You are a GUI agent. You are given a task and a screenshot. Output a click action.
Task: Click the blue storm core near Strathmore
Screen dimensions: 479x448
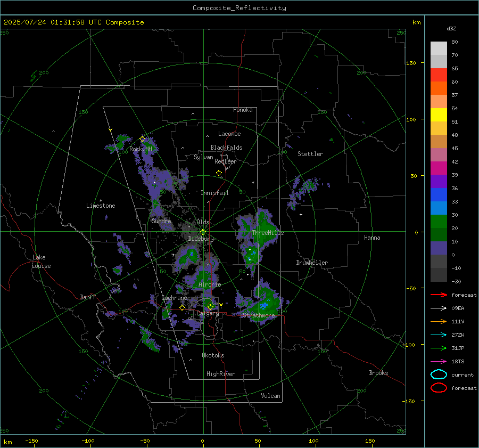pyautogui.click(x=264, y=305)
